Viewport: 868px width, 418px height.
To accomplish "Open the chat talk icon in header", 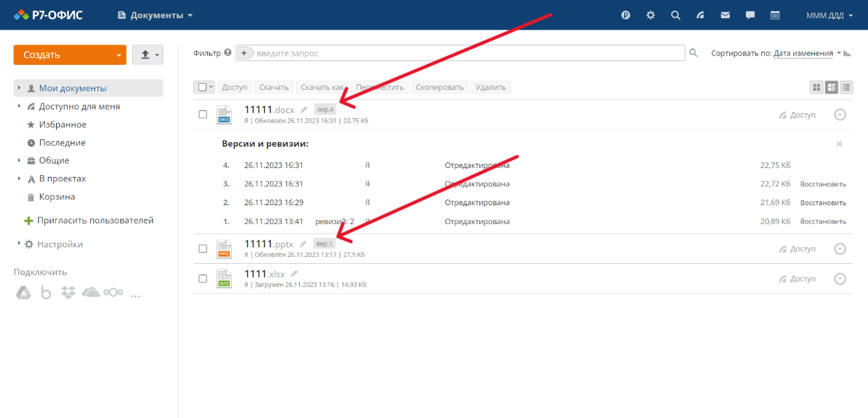I will tap(750, 15).
